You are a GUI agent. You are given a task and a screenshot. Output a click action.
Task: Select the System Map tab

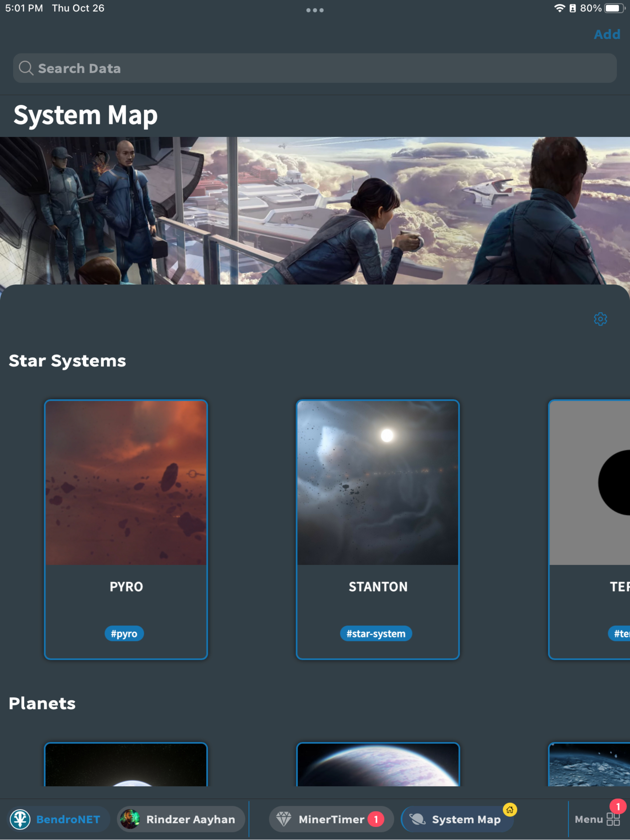tap(457, 819)
